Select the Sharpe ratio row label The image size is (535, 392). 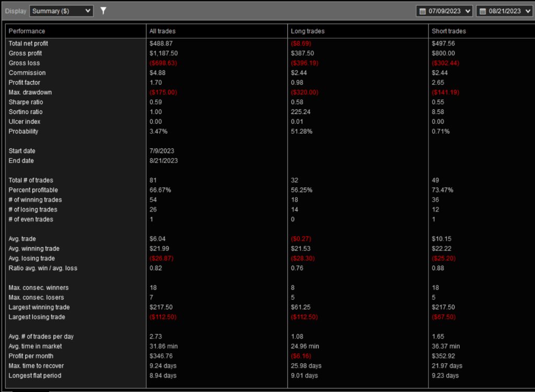[x=26, y=102]
